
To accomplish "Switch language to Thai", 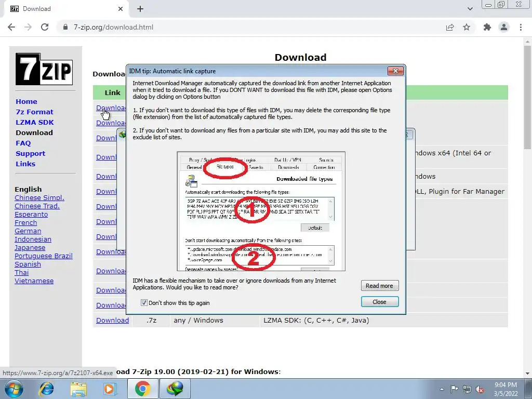I will (x=22, y=272).
